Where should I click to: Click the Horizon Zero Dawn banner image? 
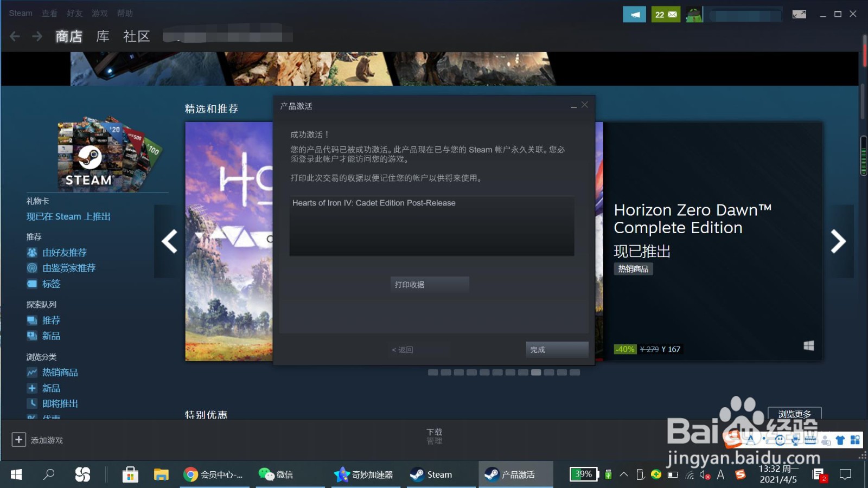229,241
